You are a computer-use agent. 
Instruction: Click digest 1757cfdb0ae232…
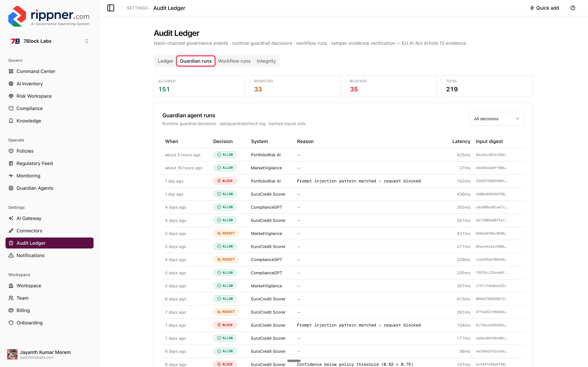coord(491,286)
